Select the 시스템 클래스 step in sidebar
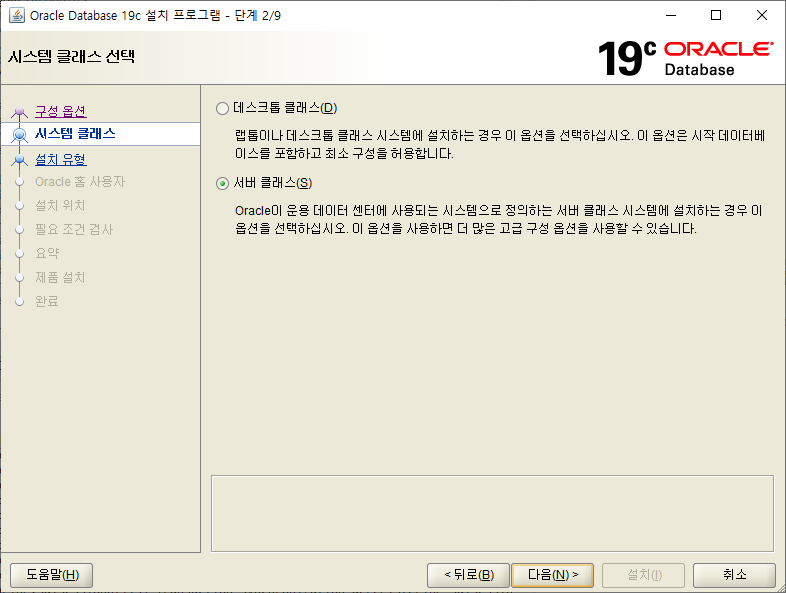This screenshot has height=593, width=786. coord(100,134)
